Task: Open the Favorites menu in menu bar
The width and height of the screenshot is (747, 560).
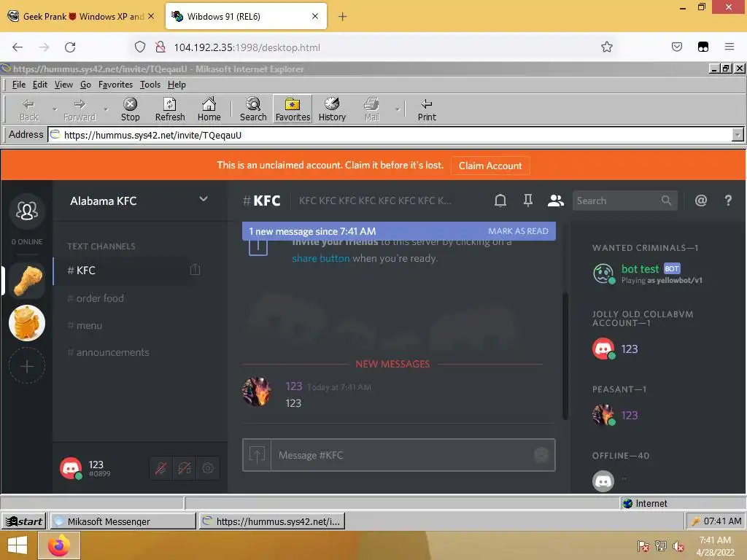Action: pos(115,85)
